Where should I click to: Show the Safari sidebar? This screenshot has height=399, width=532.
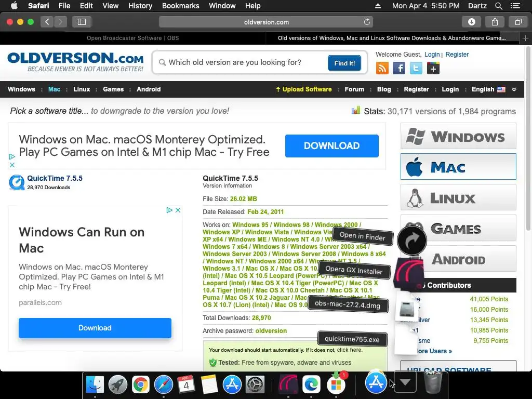82,22
